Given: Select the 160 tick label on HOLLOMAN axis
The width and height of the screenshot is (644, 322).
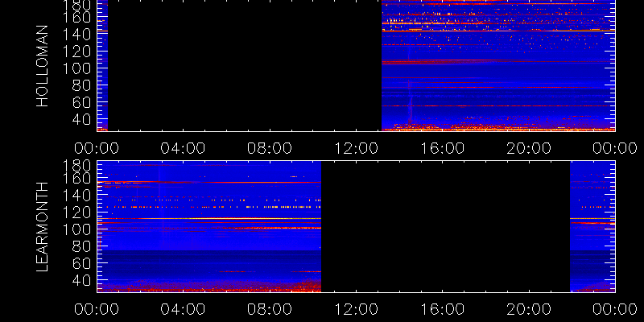Looking at the screenshot, I should (77, 18).
